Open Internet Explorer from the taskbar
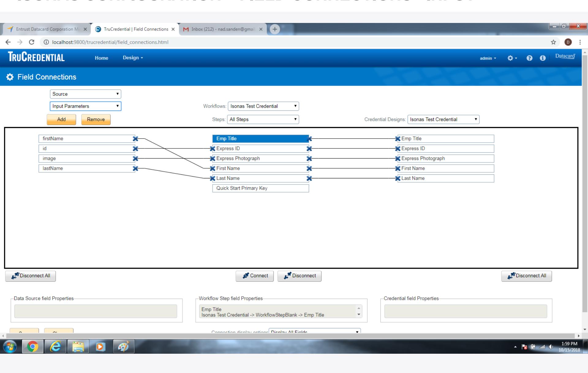This screenshot has width=588, height=373. tap(55, 347)
